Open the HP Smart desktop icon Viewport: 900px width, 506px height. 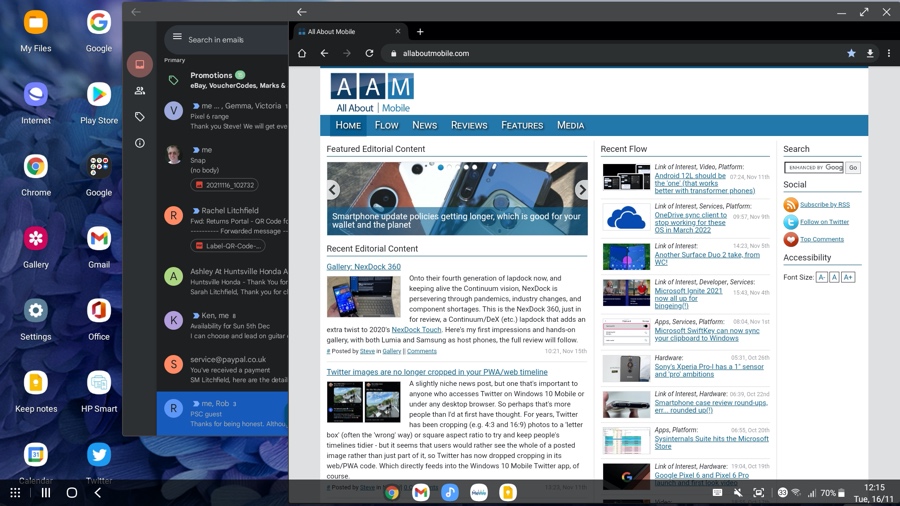pos(99,383)
